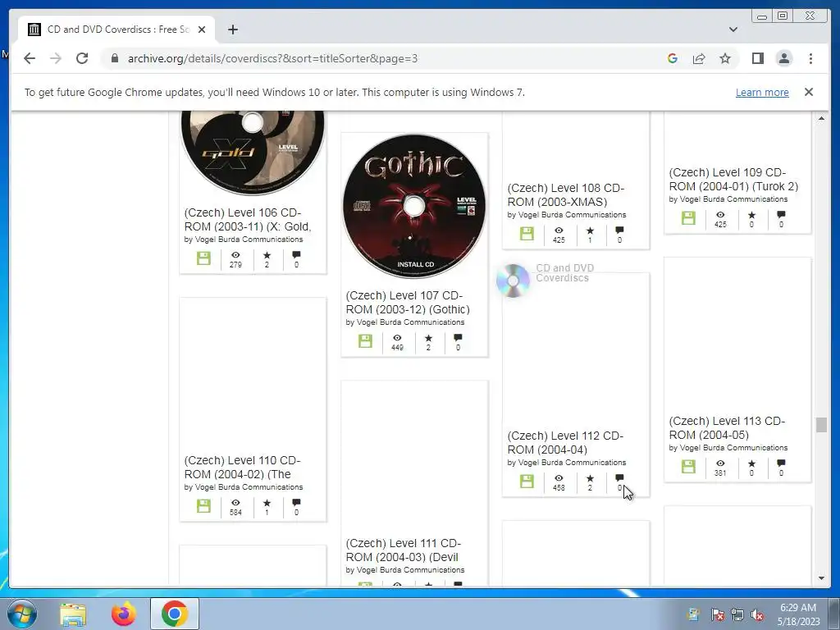Open the X: Gold disc thumbnail
Image resolution: width=840 pixels, height=630 pixels.
click(253, 152)
